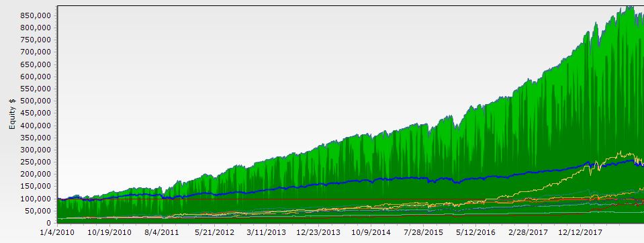Click the 750,000 equity axis value
The width and height of the screenshot is (644, 243).
click(35, 40)
